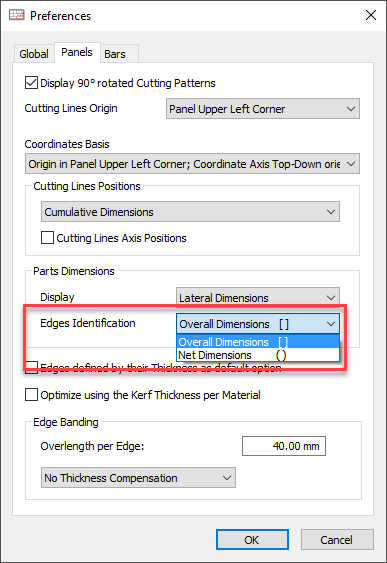
Task: Select the Panels tab
Action: click(77, 52)
